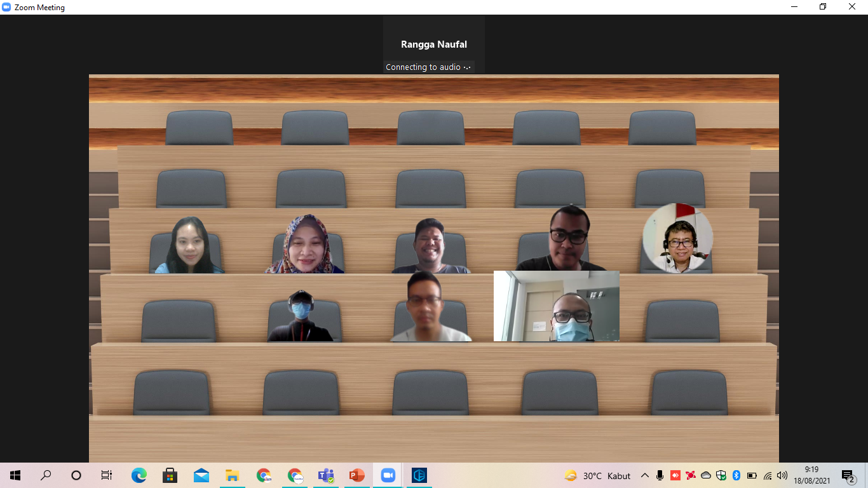Click the participant in the circular video frame
This screenshot has height=488, width=868.
click(x=677, y=238)
